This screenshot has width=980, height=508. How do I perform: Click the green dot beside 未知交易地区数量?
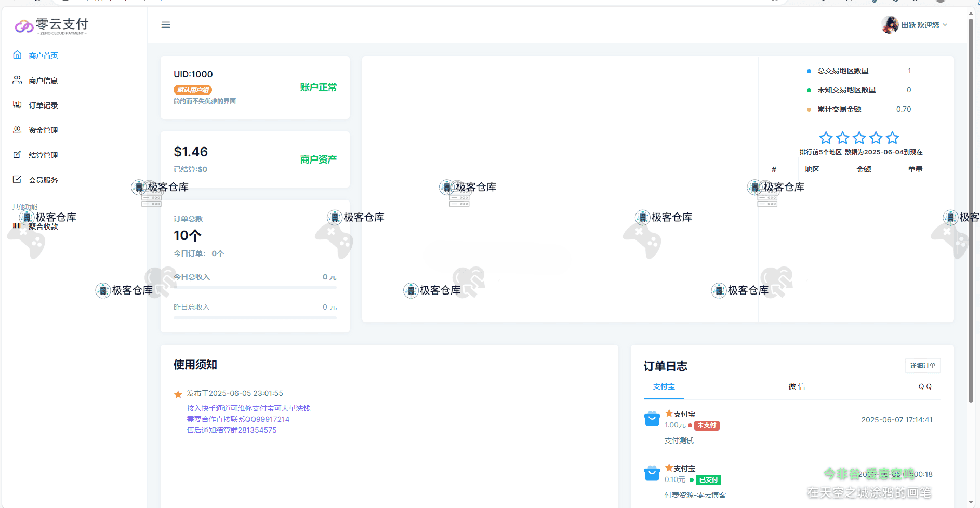tap(809, 90)
